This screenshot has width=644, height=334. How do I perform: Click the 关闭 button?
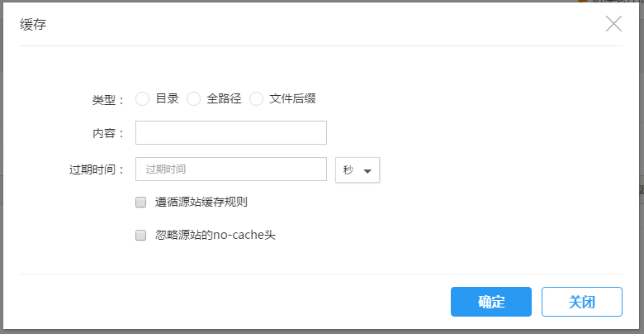tap(581, 302)
